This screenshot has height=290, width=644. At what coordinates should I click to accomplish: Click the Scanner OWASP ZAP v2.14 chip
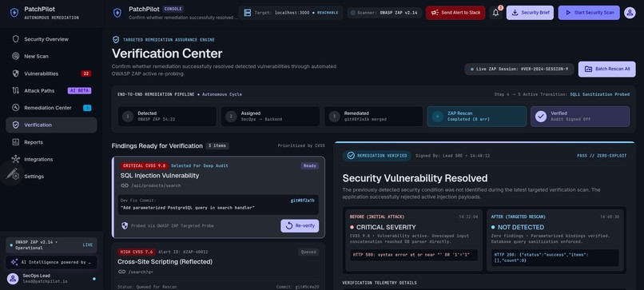tap(384, 13)
